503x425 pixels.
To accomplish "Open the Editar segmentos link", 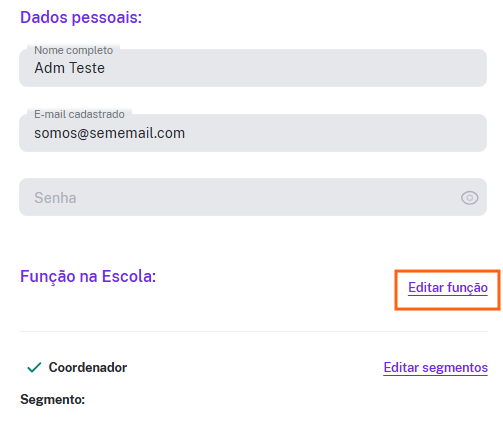I will 435,368.
